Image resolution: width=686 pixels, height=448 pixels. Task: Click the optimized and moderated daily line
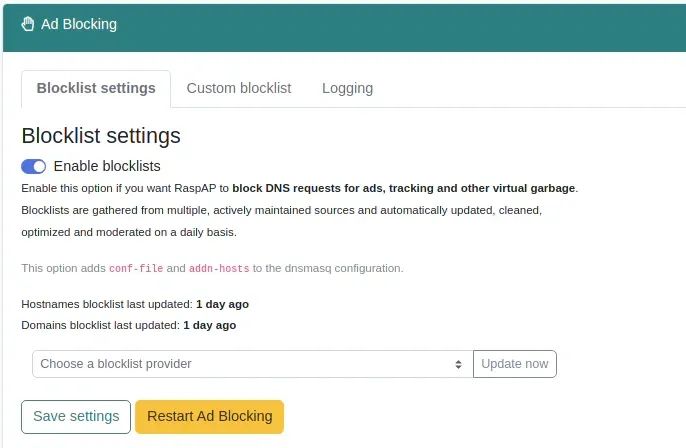[129, 232]
